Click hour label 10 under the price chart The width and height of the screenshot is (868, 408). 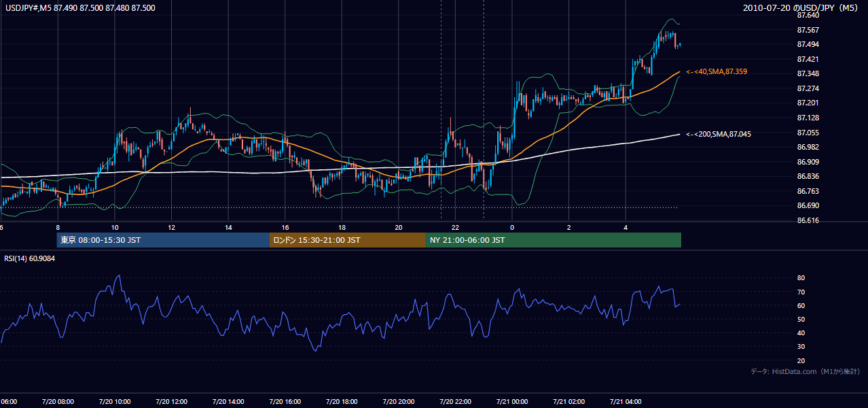click(x=115, y=228)
